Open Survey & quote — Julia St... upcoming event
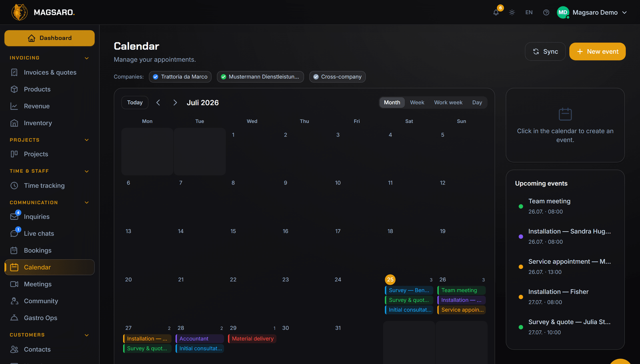This screenshot has height=364, width=640. 565,327
